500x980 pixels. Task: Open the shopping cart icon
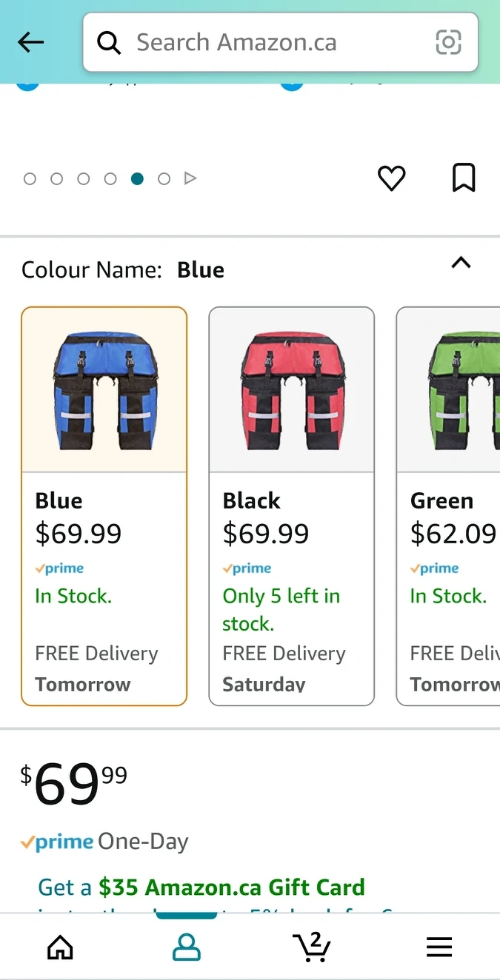312,947
